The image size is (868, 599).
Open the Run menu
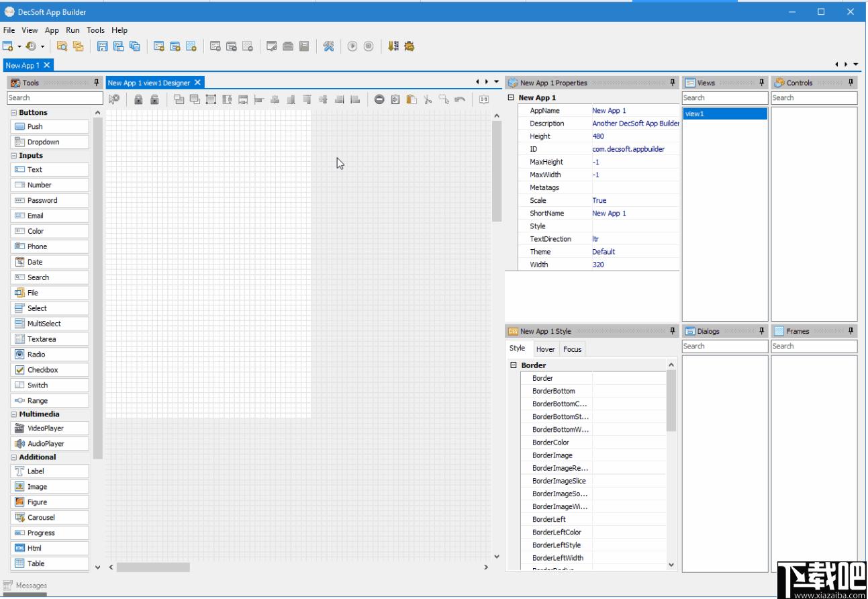tap(73, 30)
